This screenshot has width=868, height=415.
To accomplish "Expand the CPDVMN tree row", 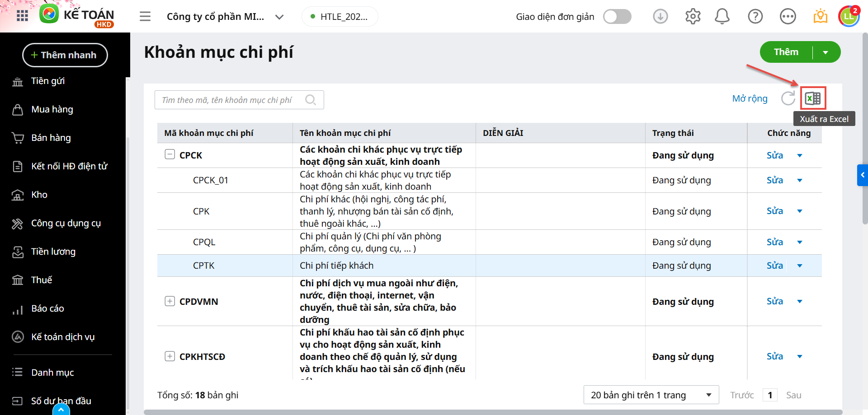I will click(x=170, y=301).
